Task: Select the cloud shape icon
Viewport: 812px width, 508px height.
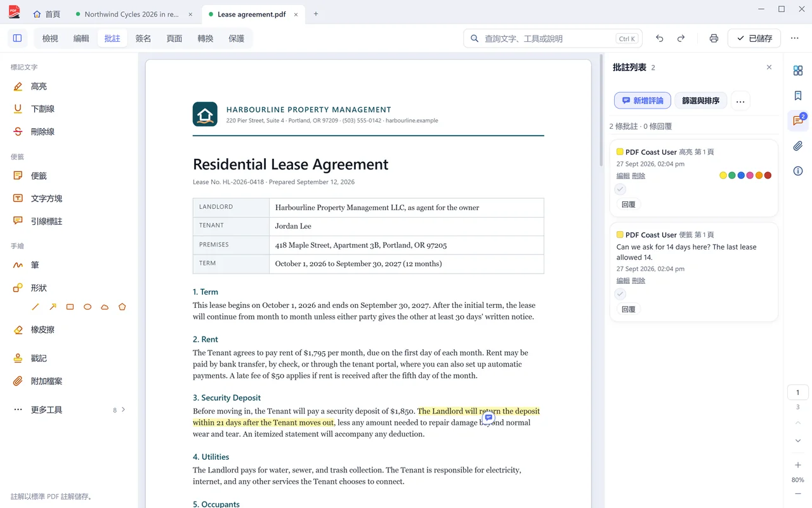Action: 105,307
